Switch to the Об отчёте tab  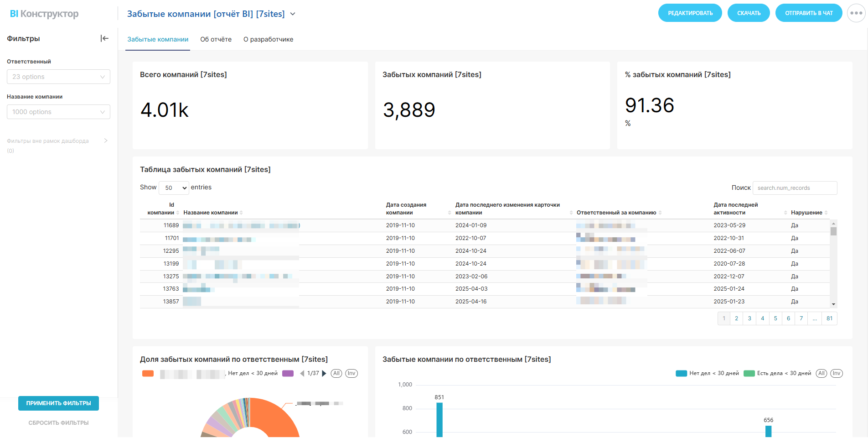tap(216, 40)
